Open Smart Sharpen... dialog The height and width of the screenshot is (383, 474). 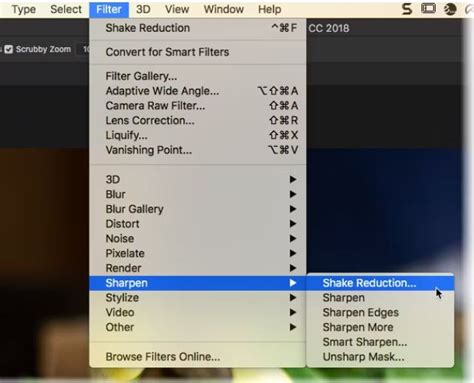tap(380, 342)
